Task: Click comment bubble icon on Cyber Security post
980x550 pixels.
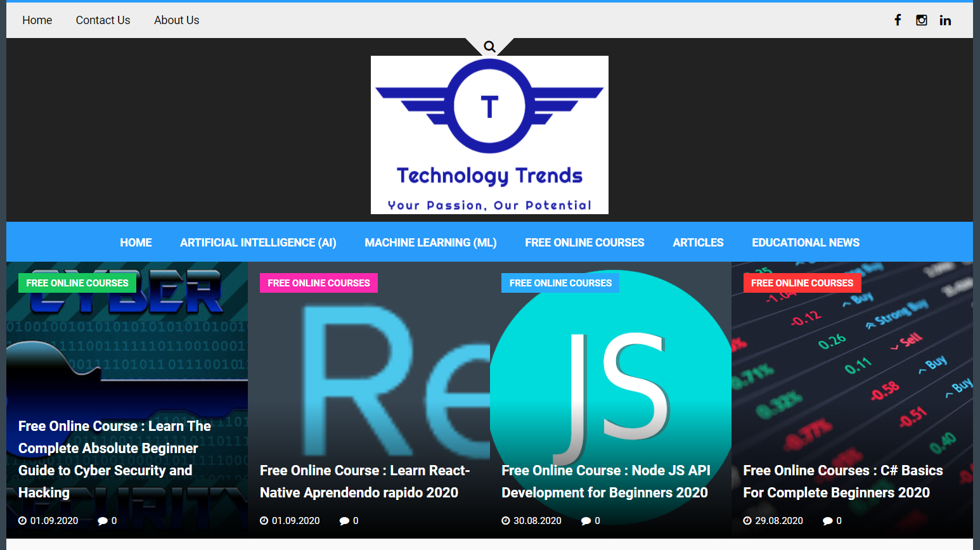Action: pos(103,521)
